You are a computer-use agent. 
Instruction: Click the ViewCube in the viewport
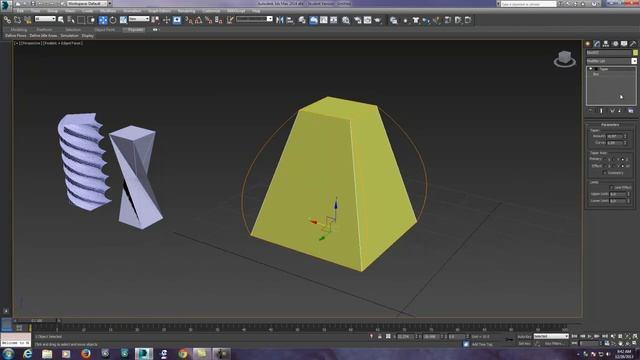tap(564, 59)
